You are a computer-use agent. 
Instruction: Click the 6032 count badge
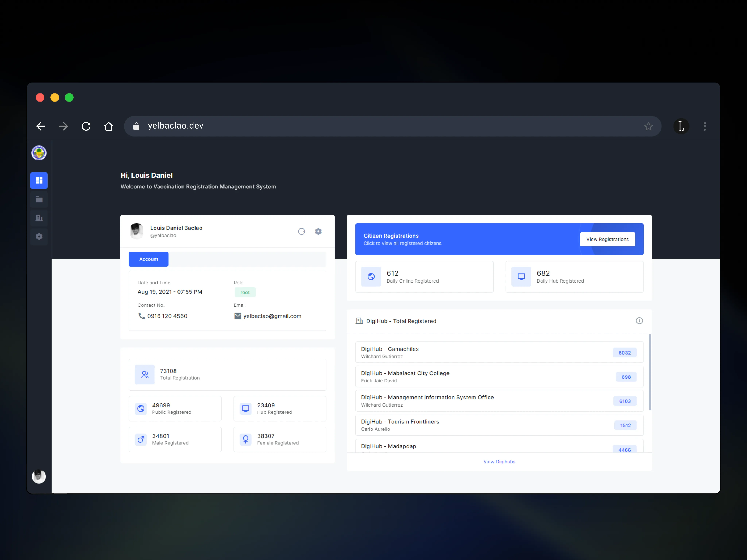click(624, 353)
